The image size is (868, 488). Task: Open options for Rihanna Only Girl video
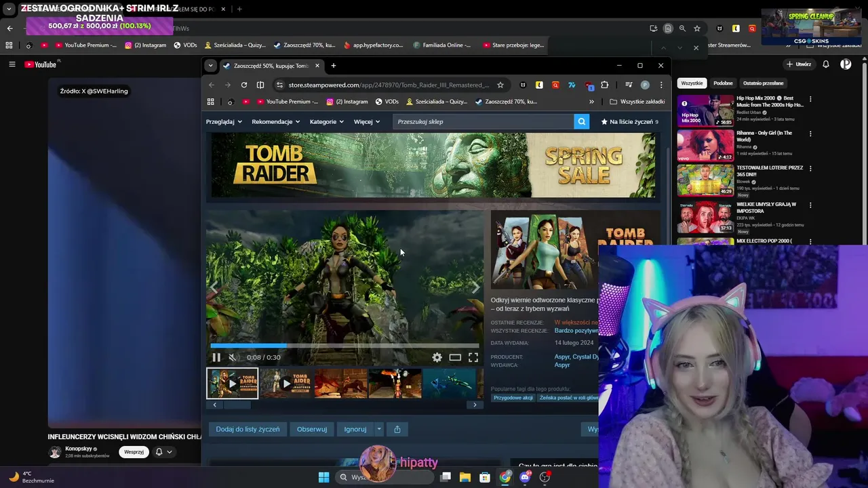point(810,134)
